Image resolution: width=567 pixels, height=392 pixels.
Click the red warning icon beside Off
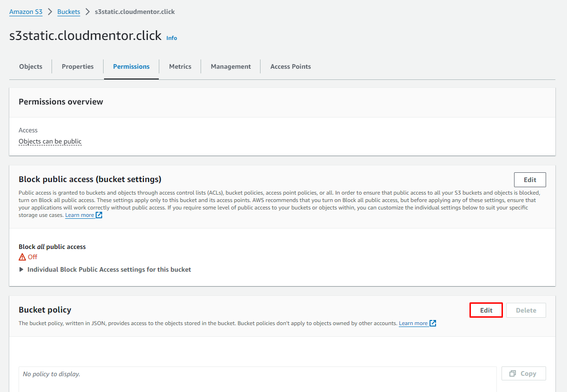(x=22, y=257)
